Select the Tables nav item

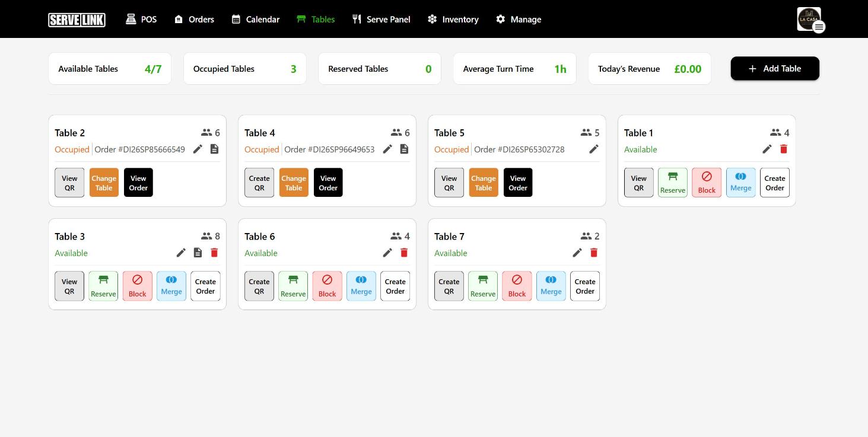click(316, 19)
